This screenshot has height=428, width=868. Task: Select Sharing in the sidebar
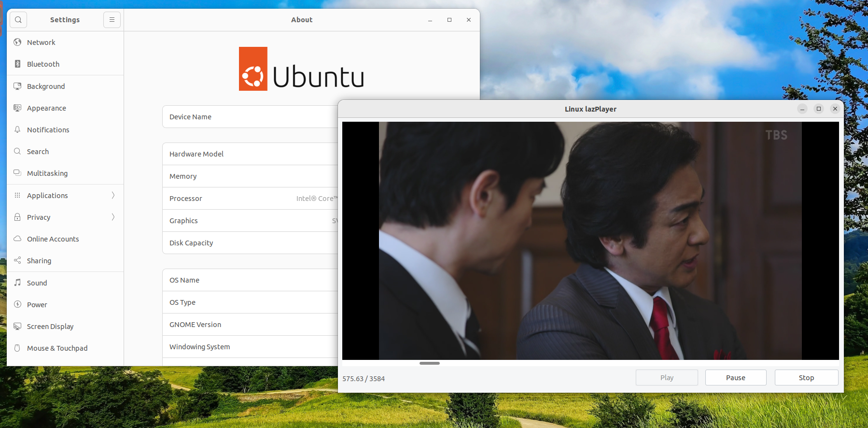tap(65, 260)
